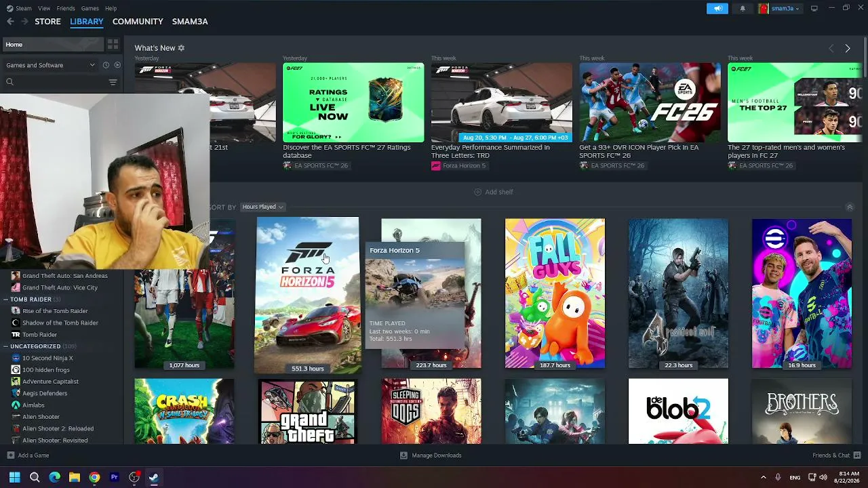Launch Microsoft Edge from the taskbar

55,477
